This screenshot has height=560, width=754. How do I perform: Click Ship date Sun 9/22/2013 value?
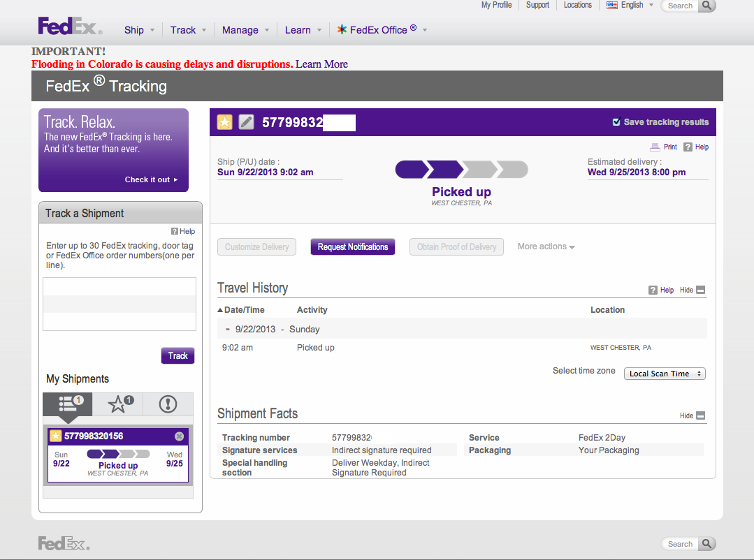[x=265, y=172]
